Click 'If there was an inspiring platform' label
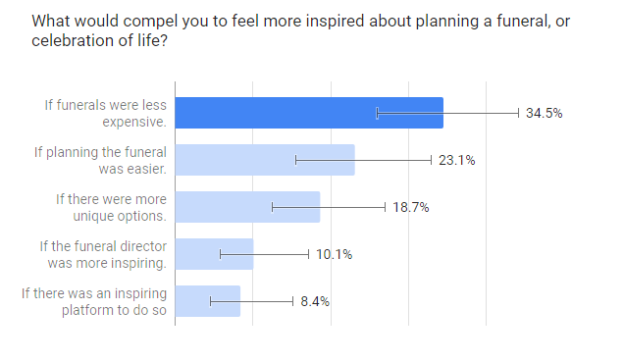The height and width of the screenshot is (362, 624). point(94,302)
